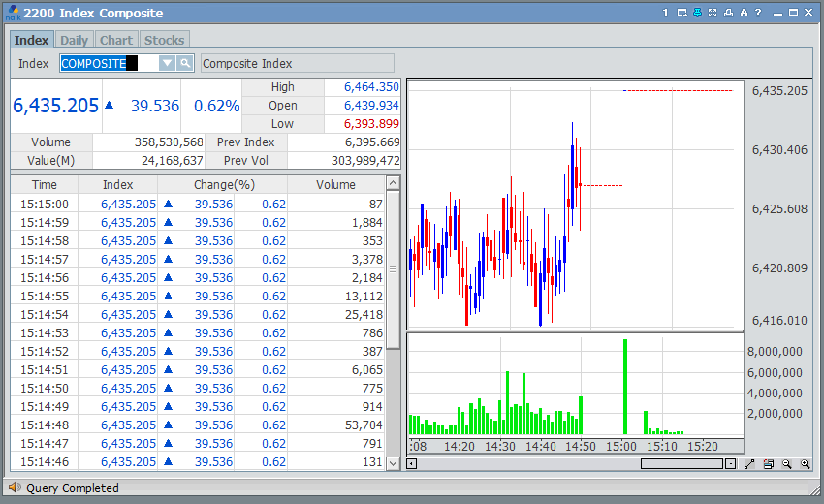Expand the COMPOSITE index dropdown

pyautogui.click(x=167, y=63)
